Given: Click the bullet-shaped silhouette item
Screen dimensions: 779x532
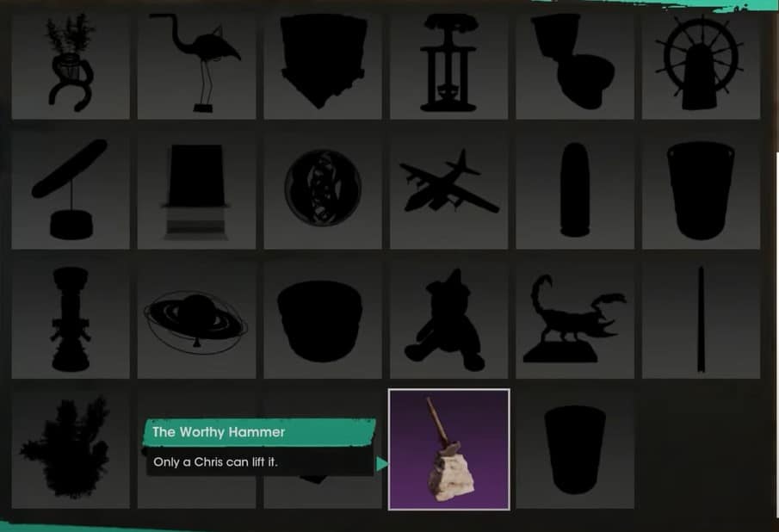Looking at the screenshot, I should 575,190.
